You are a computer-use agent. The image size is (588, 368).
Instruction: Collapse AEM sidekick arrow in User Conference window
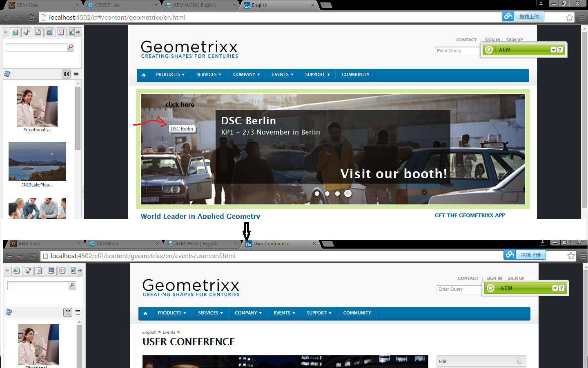tap(555, 288)
